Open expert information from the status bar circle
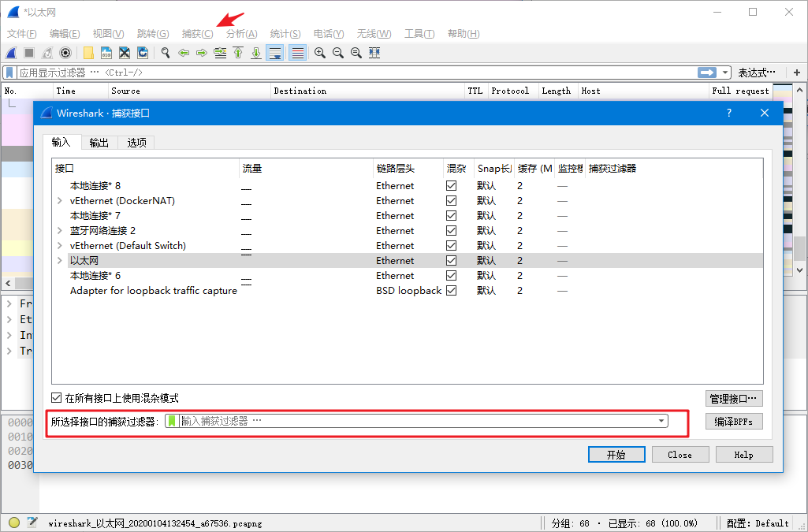 click(14, 523)
